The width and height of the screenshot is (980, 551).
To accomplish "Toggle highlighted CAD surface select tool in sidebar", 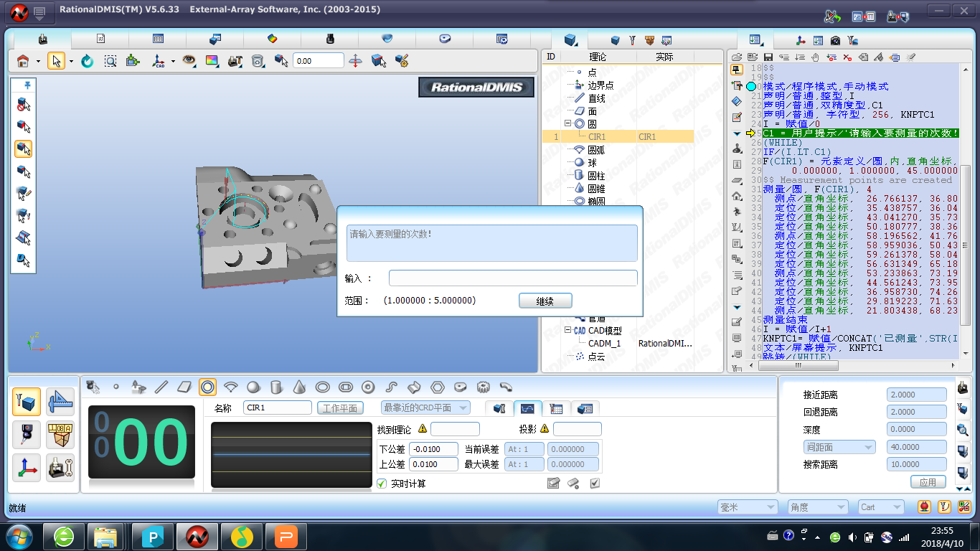I will (x=24, y=149).
